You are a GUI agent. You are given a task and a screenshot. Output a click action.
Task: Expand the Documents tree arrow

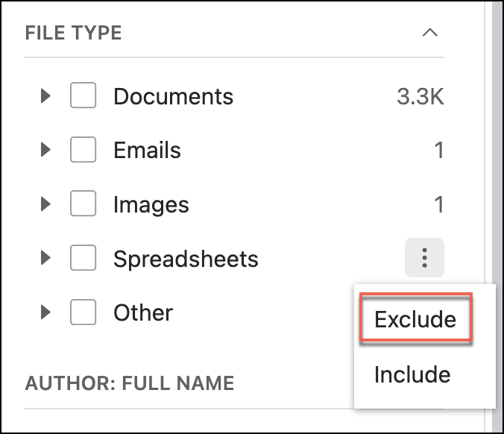pos(45,96)
